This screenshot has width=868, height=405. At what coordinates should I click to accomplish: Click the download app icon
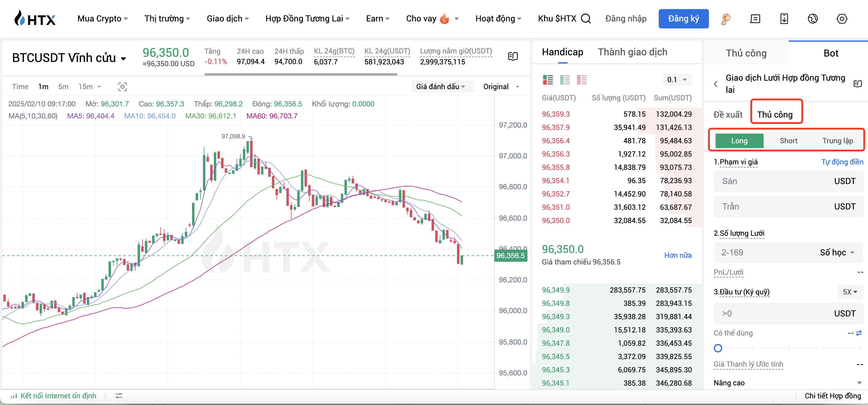(x=784, y=19)
